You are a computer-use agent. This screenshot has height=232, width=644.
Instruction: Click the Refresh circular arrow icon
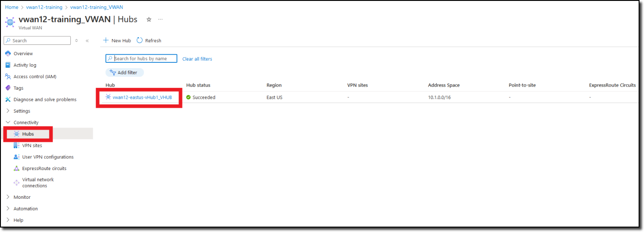[139, 40]
